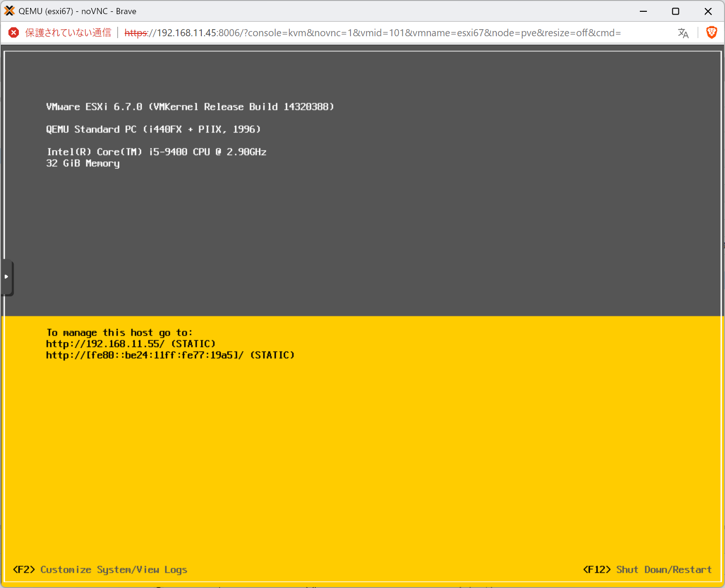Viewport: 725px width, 588px height.
Task: Click F12 Shut Down/Restart
Action: 647,570
